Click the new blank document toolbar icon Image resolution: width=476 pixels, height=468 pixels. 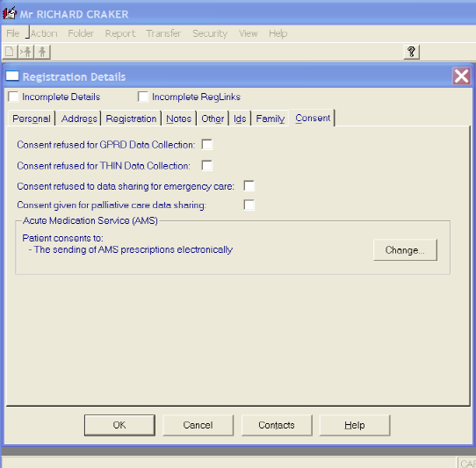10,52
